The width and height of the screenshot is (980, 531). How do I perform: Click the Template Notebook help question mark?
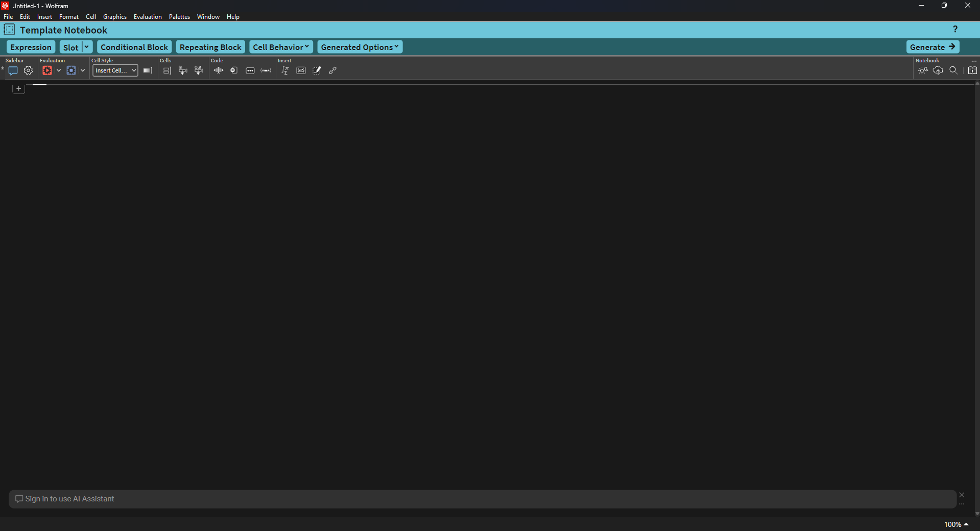coord(955,30)
